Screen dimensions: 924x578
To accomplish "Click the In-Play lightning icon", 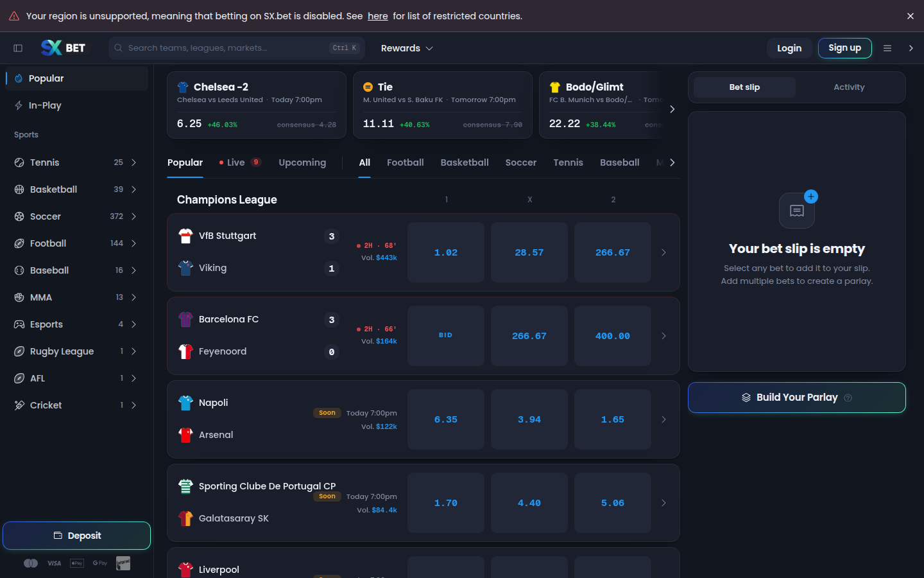I will (19, 105).
